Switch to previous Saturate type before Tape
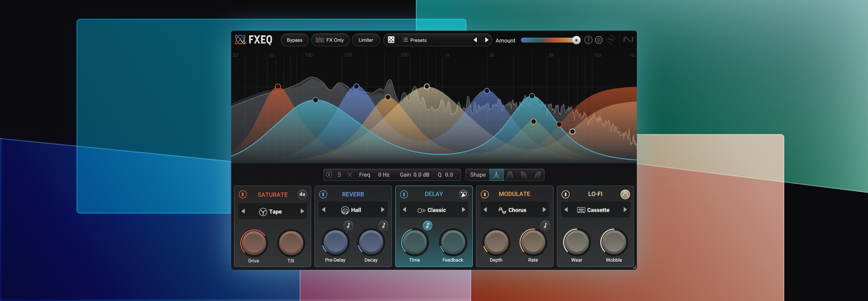The image size is (868, 301). [243, 212]
